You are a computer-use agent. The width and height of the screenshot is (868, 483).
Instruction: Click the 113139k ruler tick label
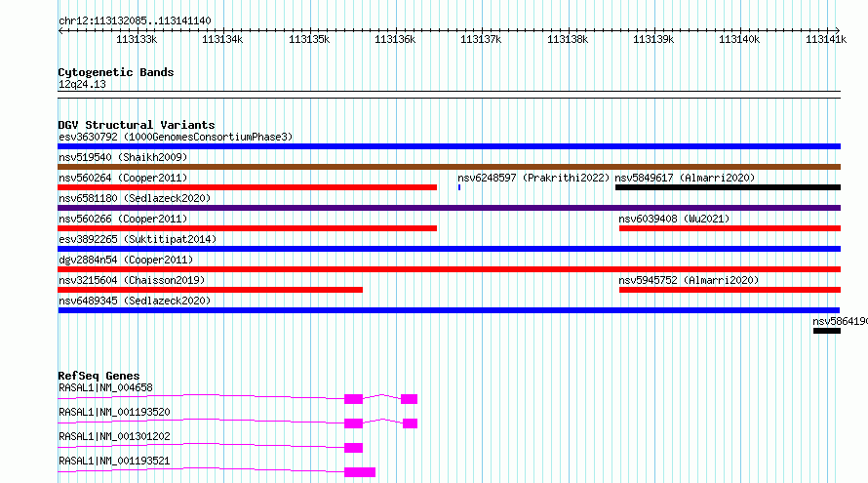pos(653,39)
